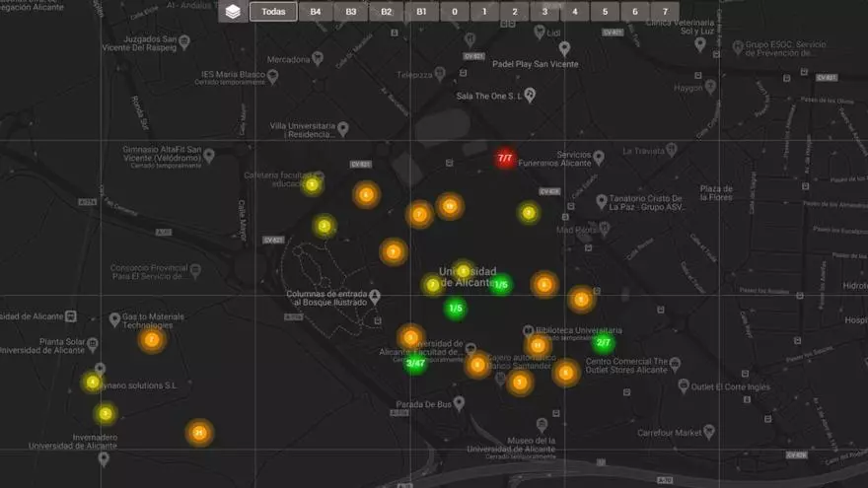
Task: Toggle floor 3 filter
Action: 544,12
